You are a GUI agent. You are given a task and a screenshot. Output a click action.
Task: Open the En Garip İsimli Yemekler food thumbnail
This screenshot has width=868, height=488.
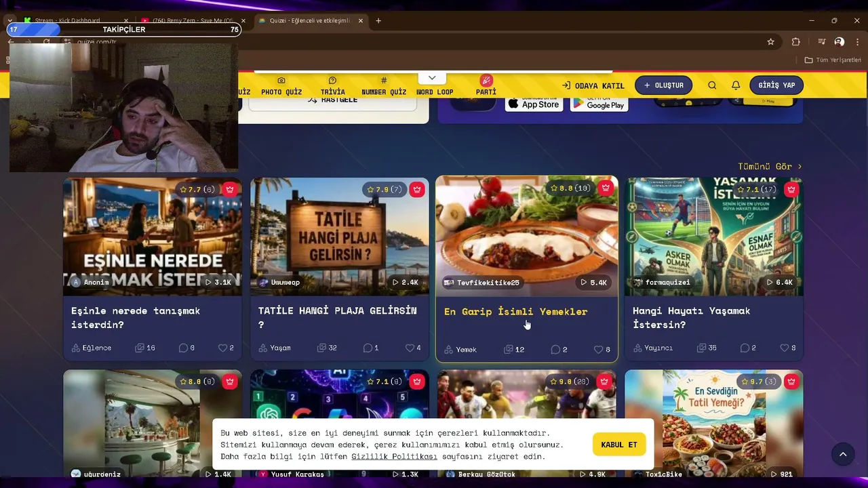[x=527, y=236]
